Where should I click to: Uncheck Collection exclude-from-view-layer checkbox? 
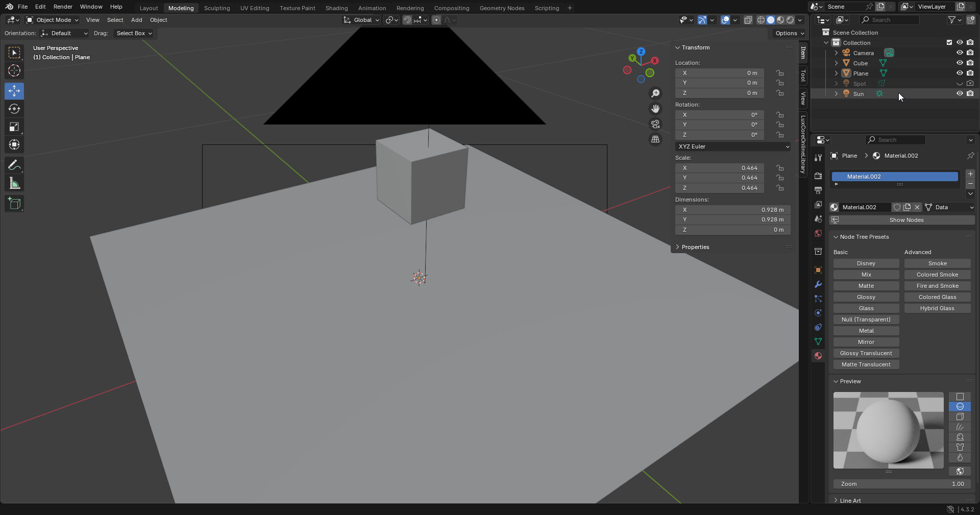click(x=949, y=42)
